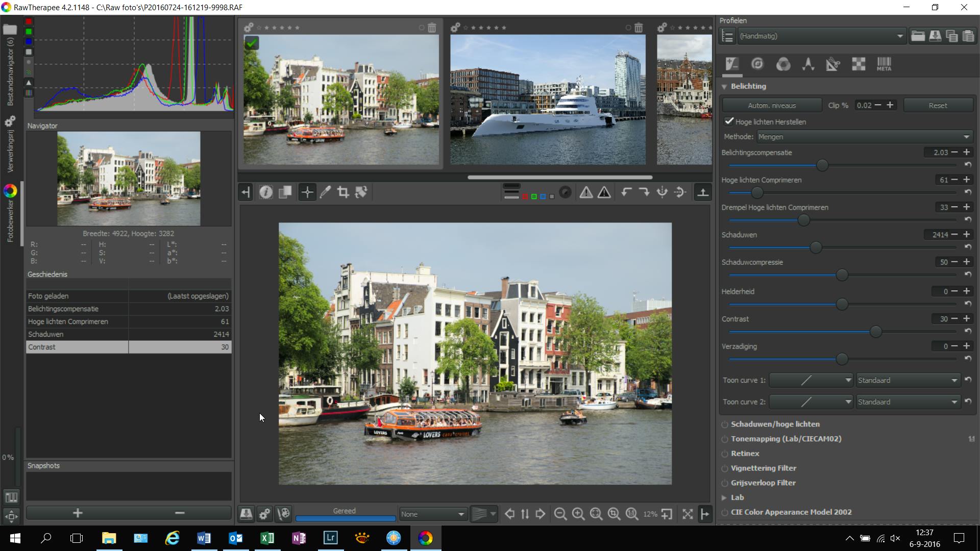Switch to the Color tab

pyautogui.click(x=783, y=64)
